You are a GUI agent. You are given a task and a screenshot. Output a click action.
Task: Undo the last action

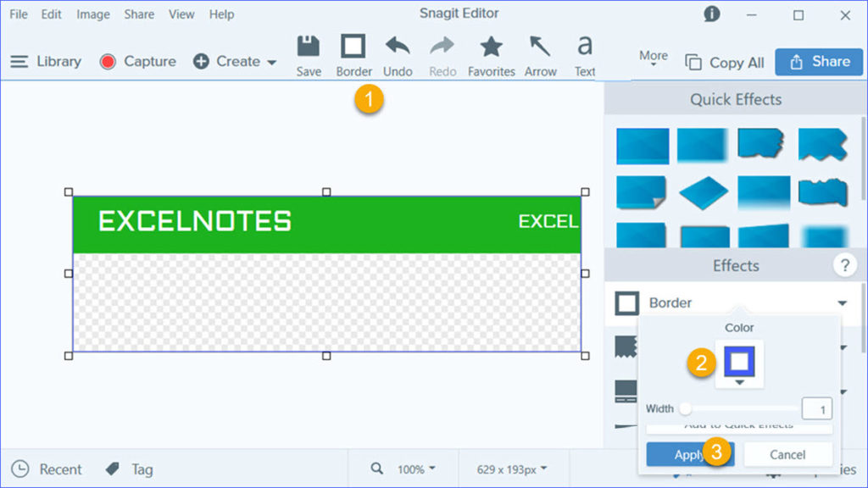point(398,56)
